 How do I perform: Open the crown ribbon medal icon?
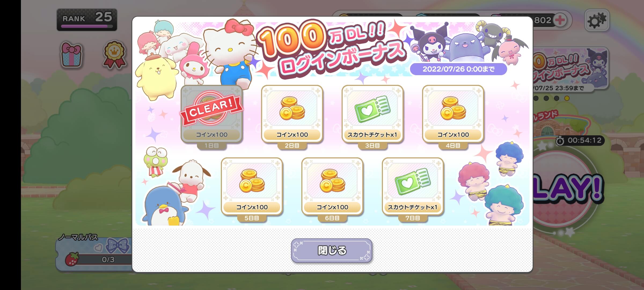(x=115, y=55)
